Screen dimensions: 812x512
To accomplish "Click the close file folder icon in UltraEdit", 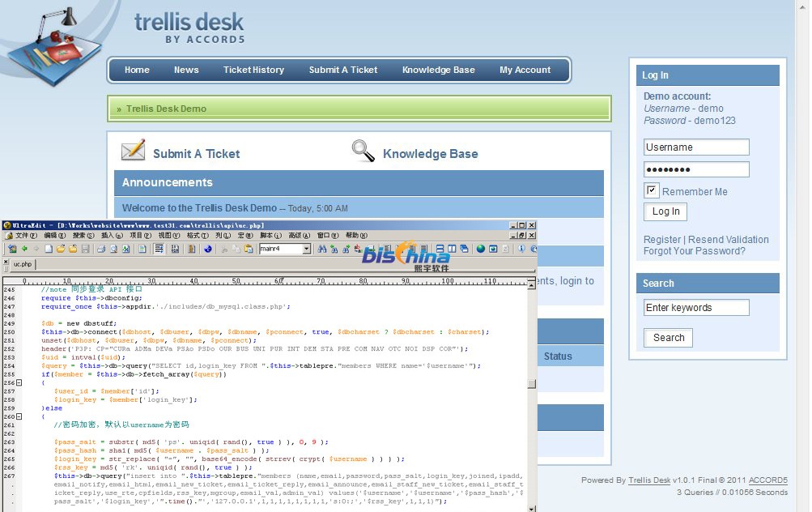I will (x=73, y=249).
